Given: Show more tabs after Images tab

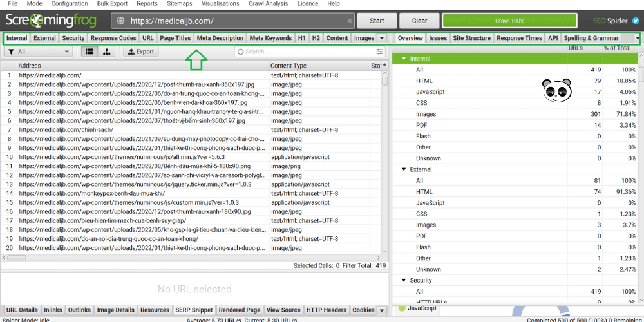Looking at the screenshot, I should [382, 38].
